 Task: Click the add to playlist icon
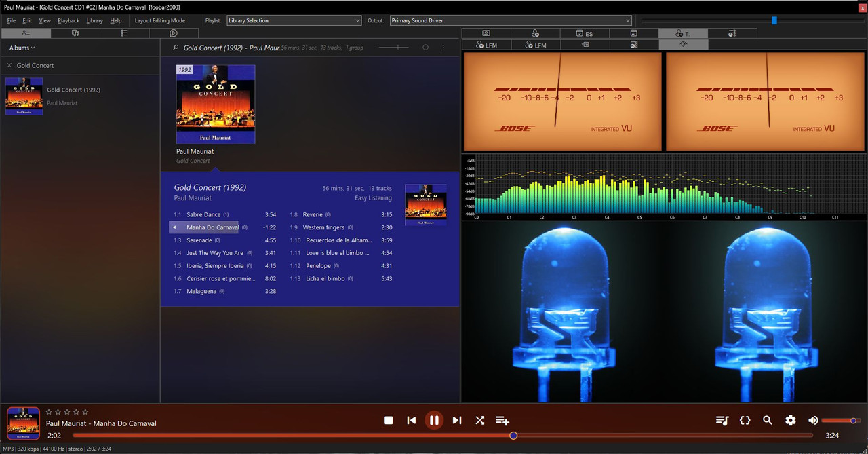click(502, 421)
